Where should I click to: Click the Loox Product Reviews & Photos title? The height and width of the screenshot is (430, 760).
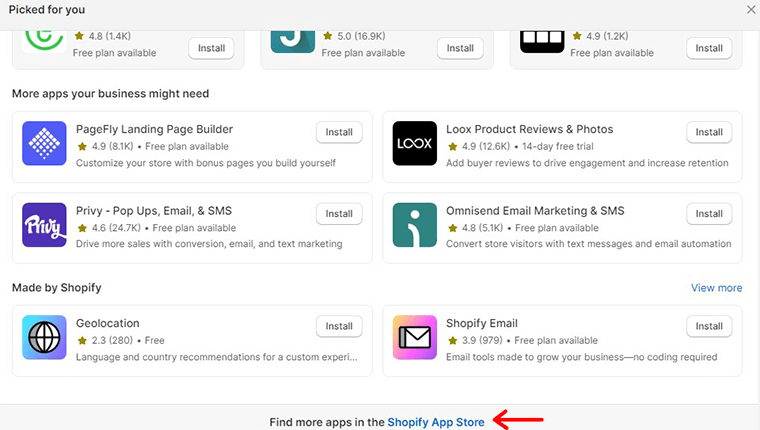[x=529, y=129]
